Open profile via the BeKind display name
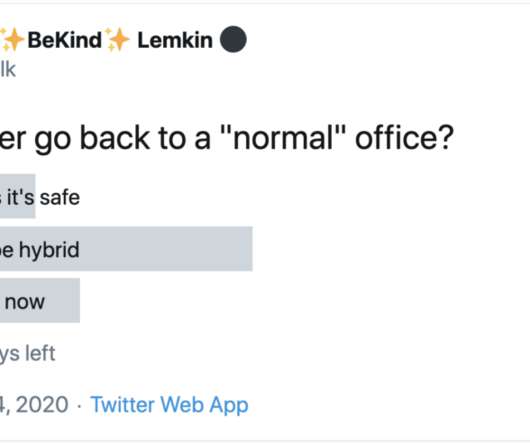The image size is (530, 443). coord(65,40)
